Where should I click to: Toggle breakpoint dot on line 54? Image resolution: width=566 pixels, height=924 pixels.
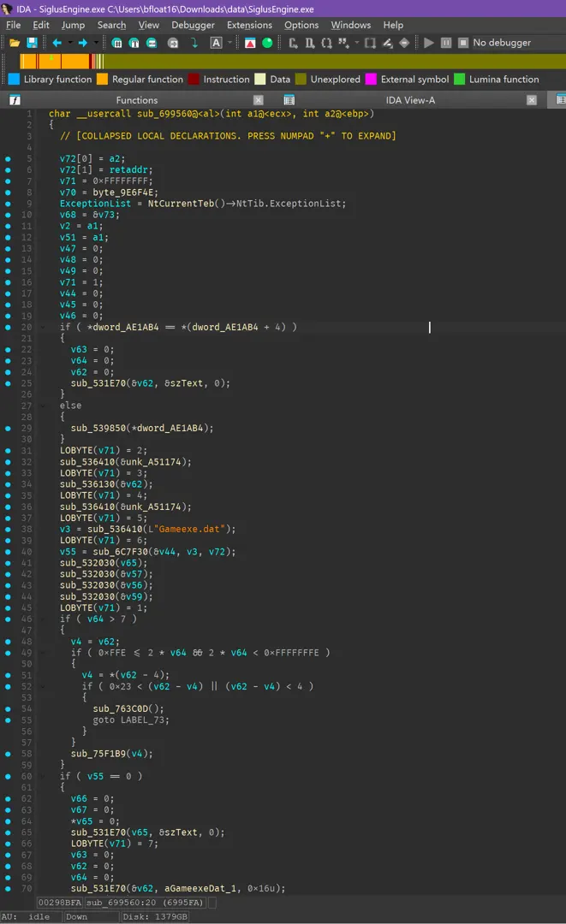8,709
